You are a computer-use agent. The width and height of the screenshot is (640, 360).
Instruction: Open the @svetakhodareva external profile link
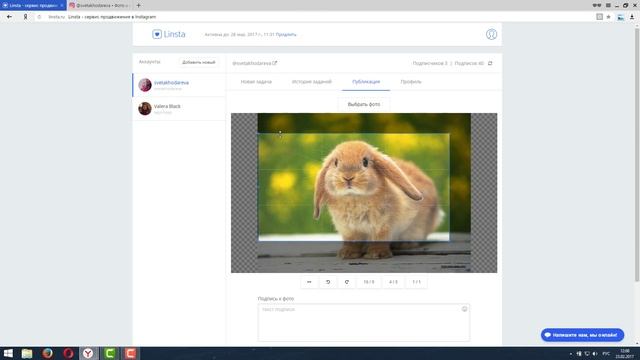click(255, 63)
